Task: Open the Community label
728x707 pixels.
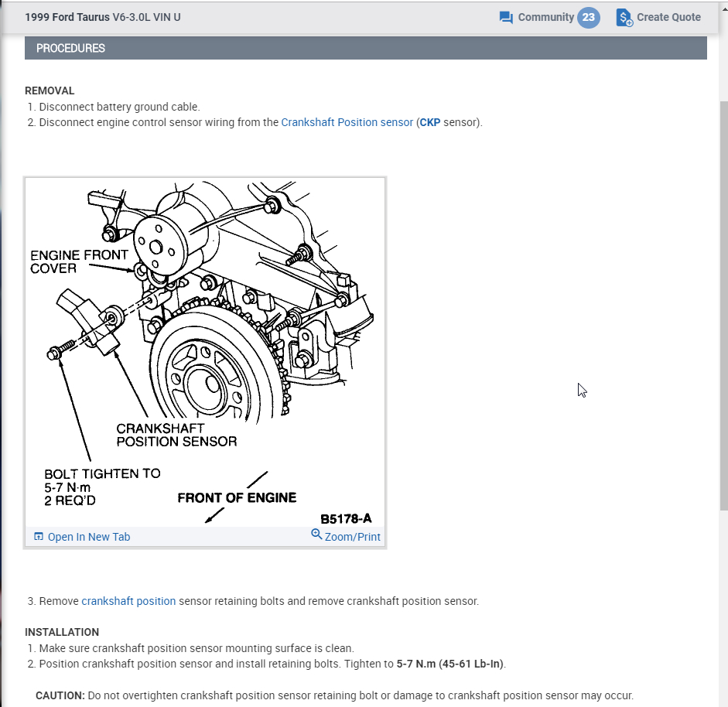Action: coord(546,17)
